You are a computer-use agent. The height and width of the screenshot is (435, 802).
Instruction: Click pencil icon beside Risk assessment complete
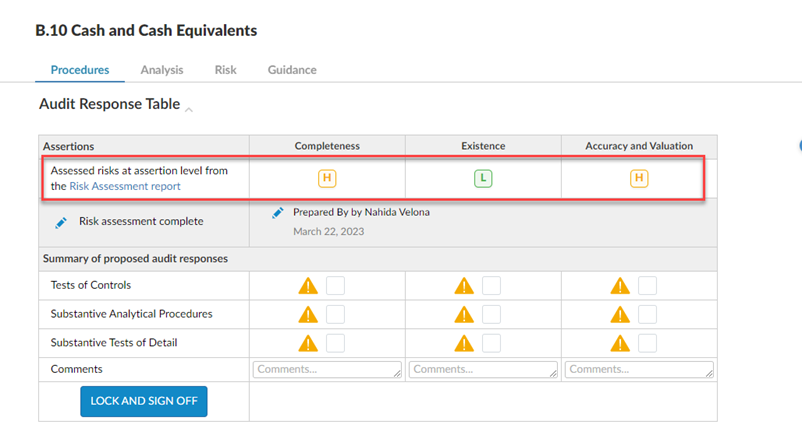click(x=61, y=223)
